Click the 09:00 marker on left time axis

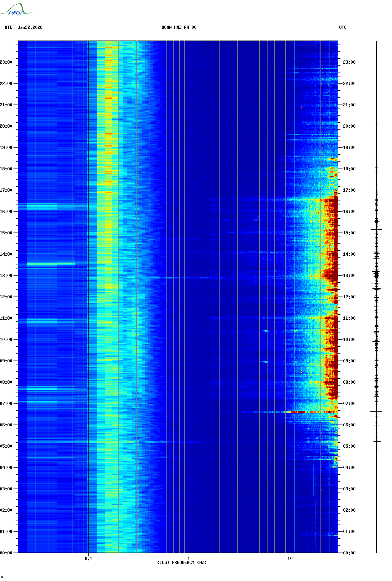coord(6,361)
